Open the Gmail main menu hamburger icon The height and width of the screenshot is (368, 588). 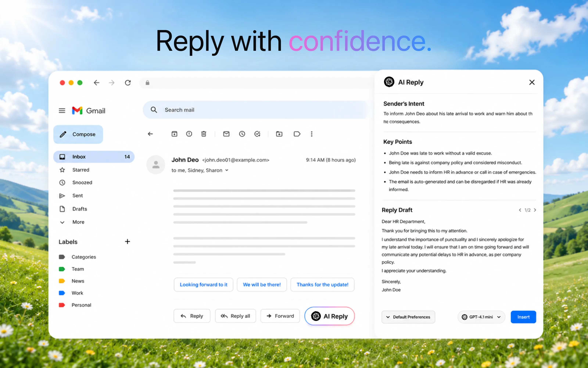(62, 111)
